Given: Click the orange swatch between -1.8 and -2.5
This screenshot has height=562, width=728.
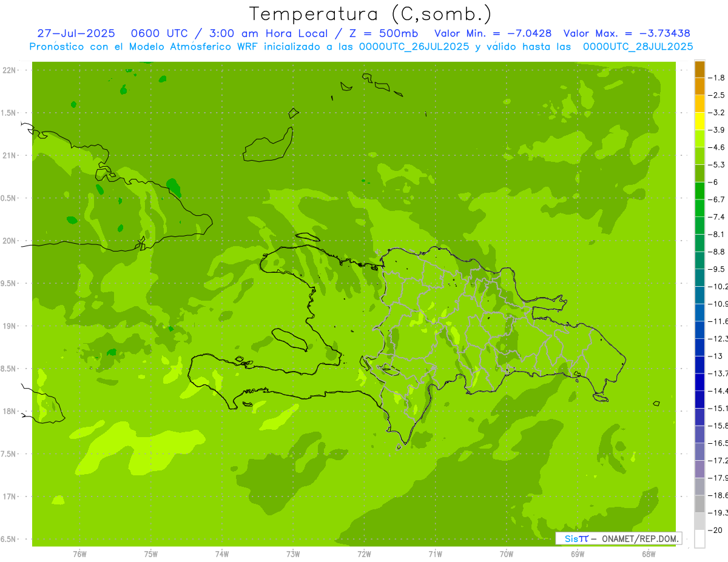Looking at the screenshot, I should 699,86.
